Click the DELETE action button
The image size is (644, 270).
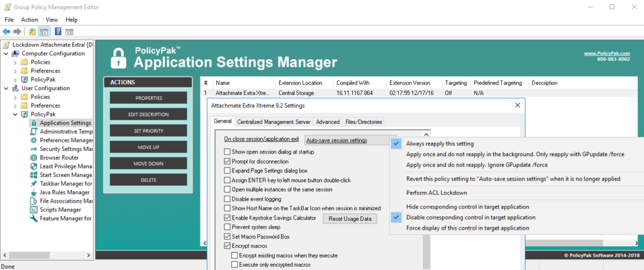coord(148,179)
